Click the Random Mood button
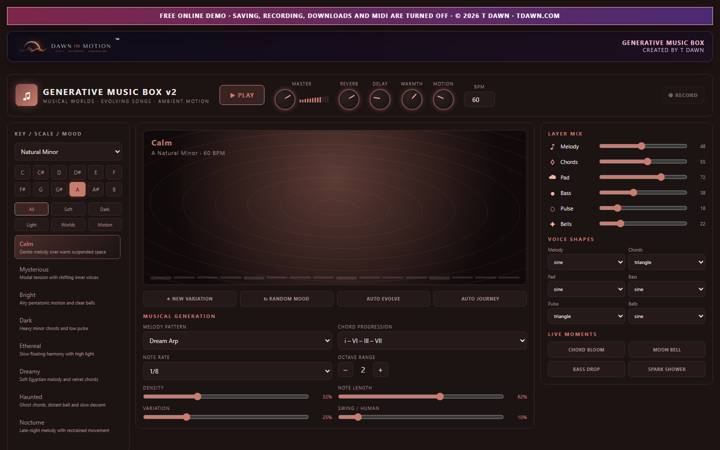Viewport: 720px width, 450px height. [x=287, y=298]
